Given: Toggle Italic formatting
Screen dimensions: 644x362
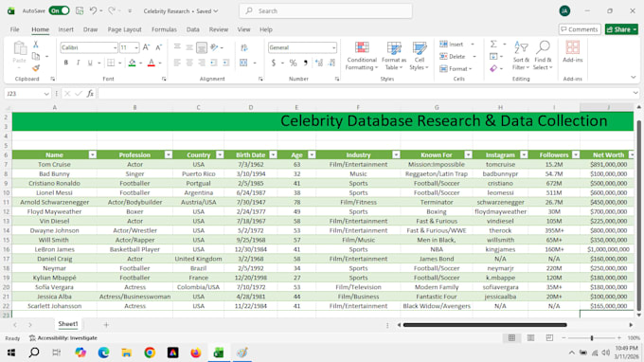Looking at the screenshot, I should (78, 63).
